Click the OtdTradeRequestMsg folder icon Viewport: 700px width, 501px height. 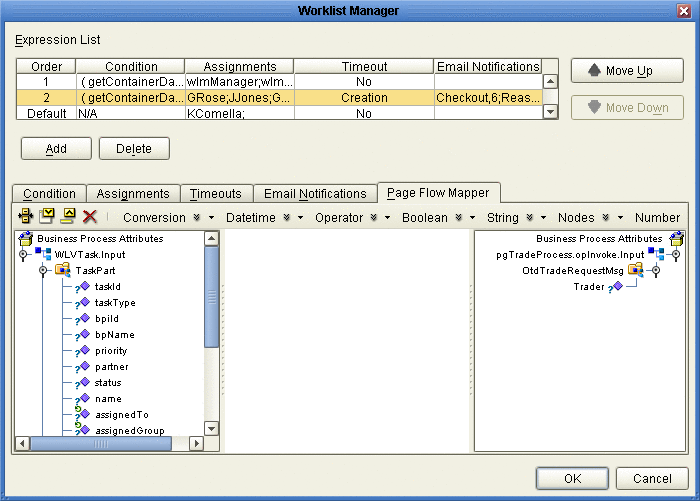coord(636,270)
